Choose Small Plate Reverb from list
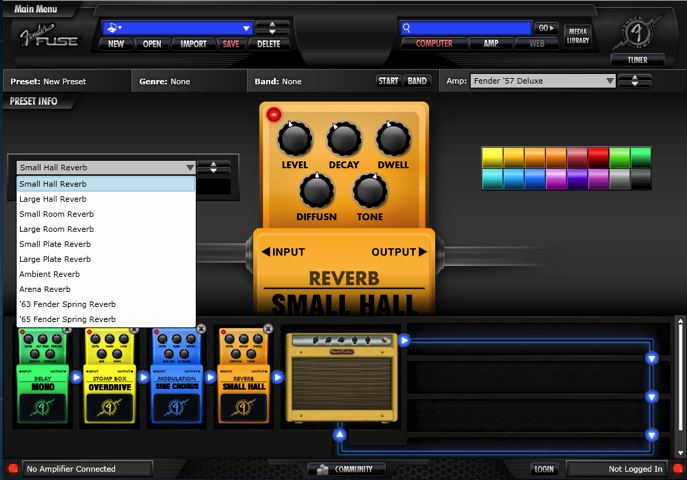This screenshot has width=687, height=480. (106, 244)
